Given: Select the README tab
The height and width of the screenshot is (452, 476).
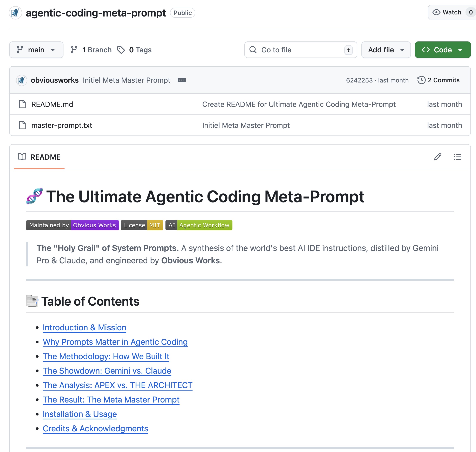Looking at the screenshot, I should 40,157.
